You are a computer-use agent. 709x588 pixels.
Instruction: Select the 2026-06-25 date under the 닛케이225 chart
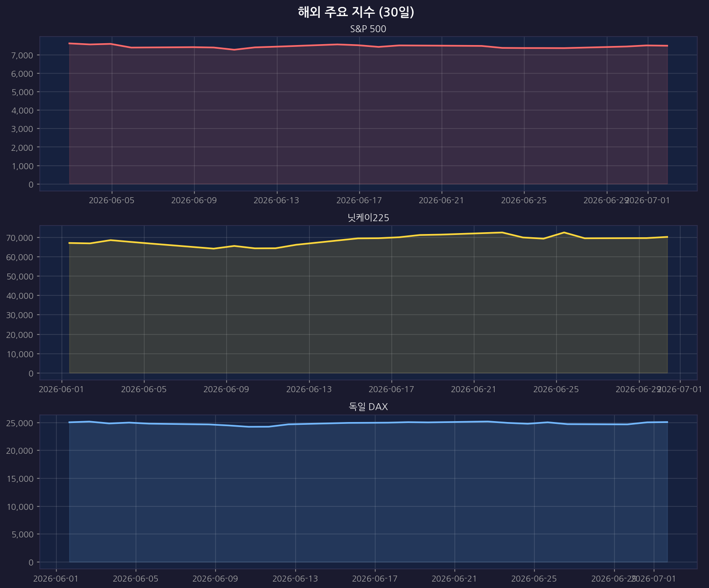pyautogui.click(x=556, y=389)
